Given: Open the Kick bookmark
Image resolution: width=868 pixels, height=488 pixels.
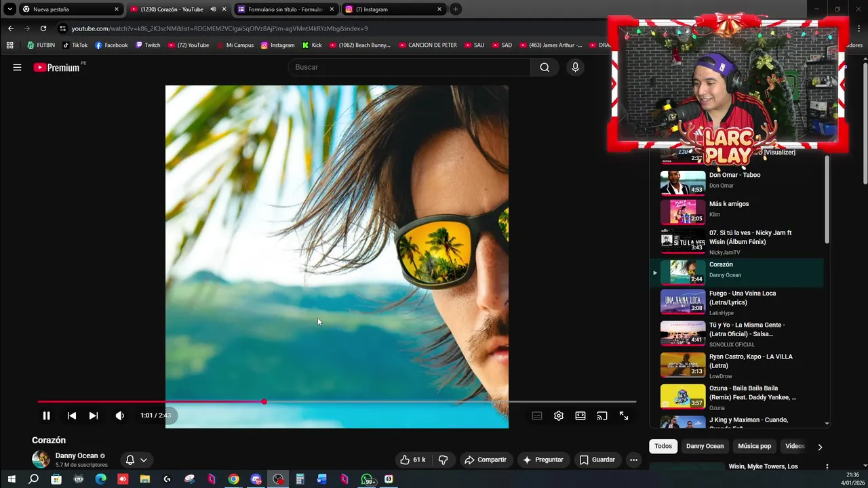Looking at the screenshot, I should (x=312, y=45).
